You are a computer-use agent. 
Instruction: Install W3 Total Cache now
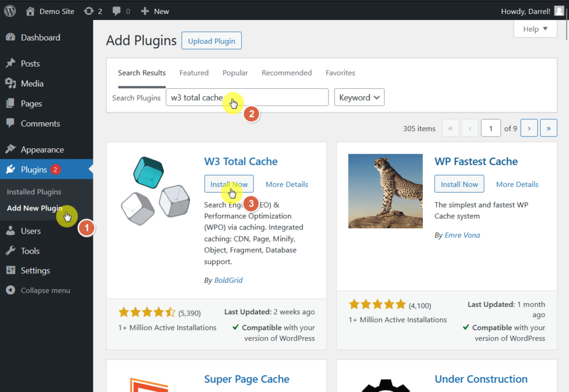point(229,184)
